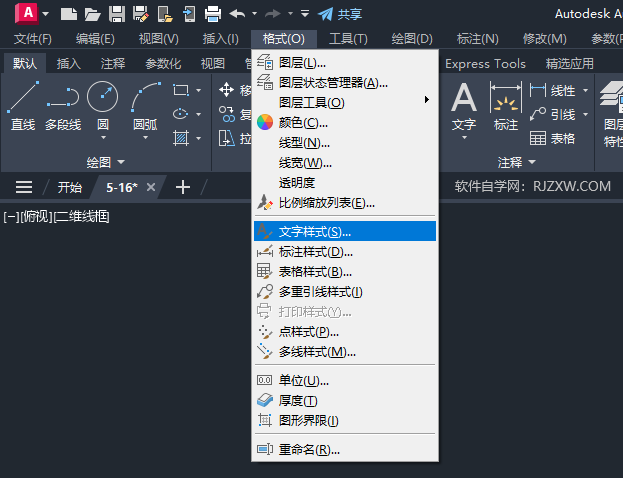Open the file tab hamburger menu
623x478 pixels.
coord(24,187)
